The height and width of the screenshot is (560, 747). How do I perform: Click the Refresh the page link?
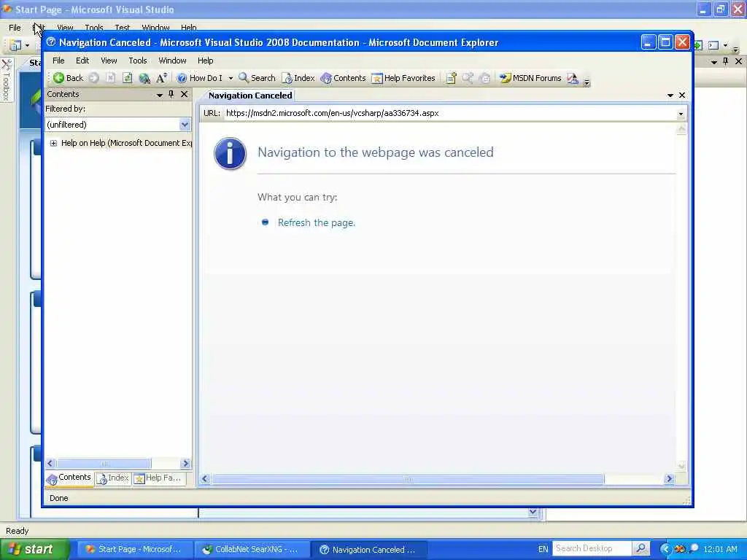317,222
